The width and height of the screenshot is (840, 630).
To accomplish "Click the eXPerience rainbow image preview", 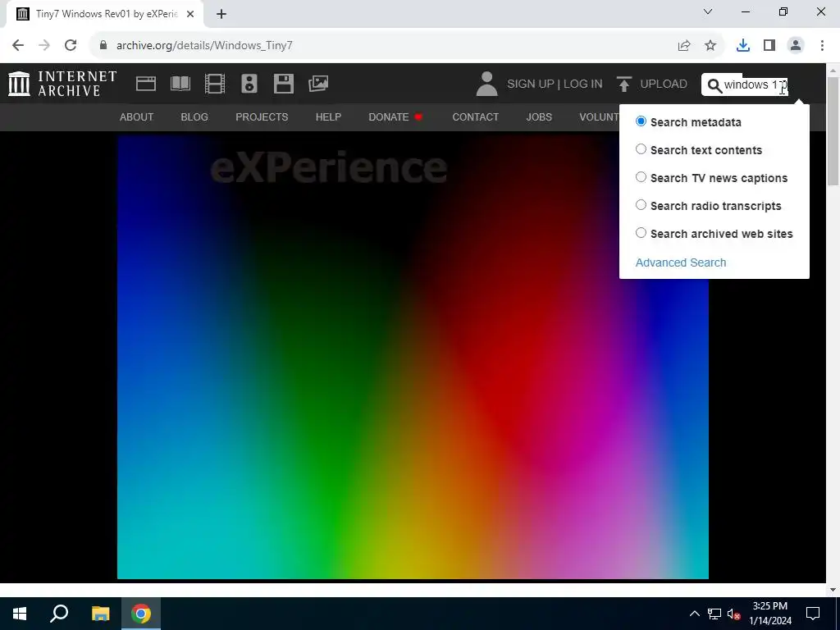I will [413, 357].
